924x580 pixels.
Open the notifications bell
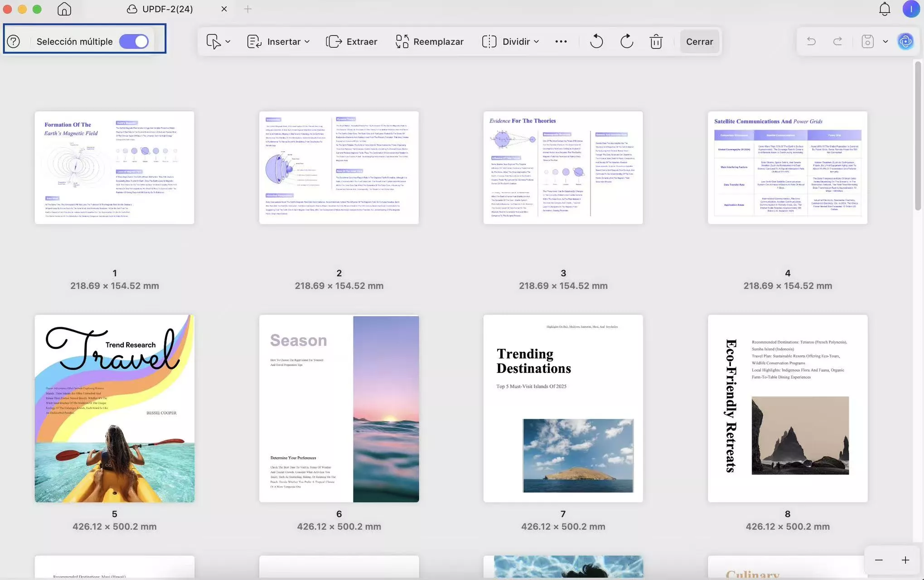[x=884, y=9]
